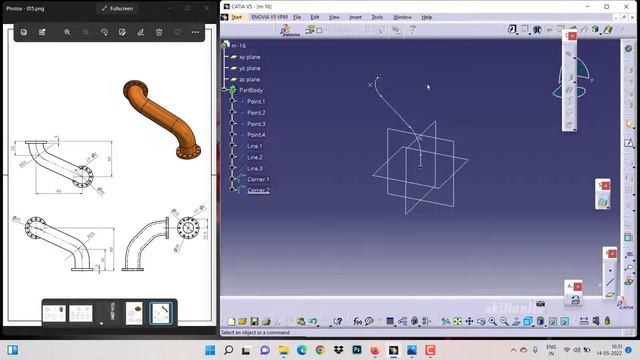
Task: Click the Normal View icon
Action: pyautogui.click(x=516, y=322)
